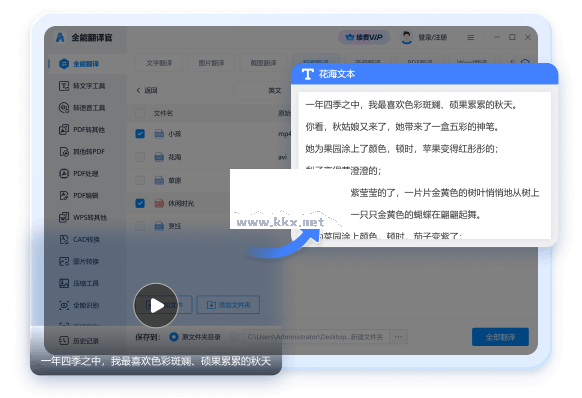Click the 登录/注册 link
582x398 pixels.
pos(432,37)
